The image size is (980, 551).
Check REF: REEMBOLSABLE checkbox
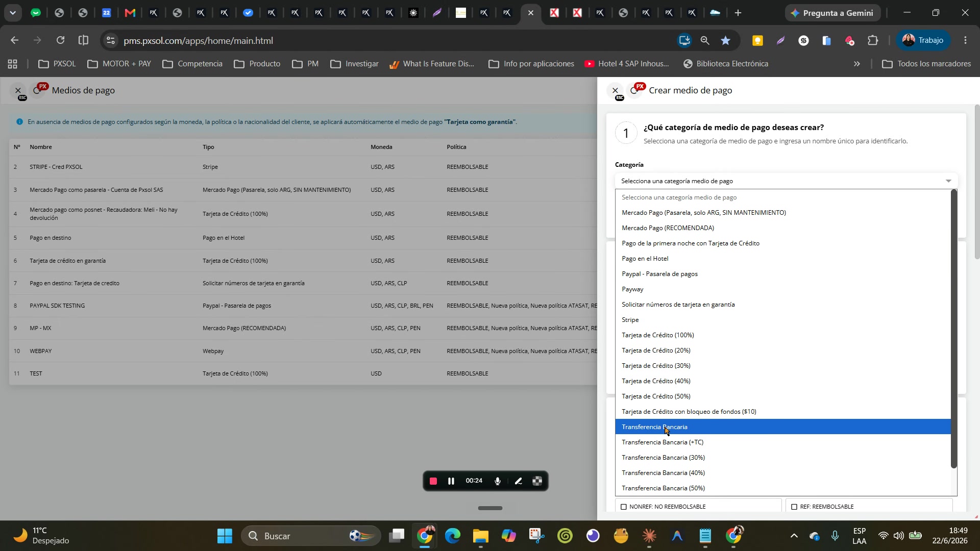[x=794, y=507]
